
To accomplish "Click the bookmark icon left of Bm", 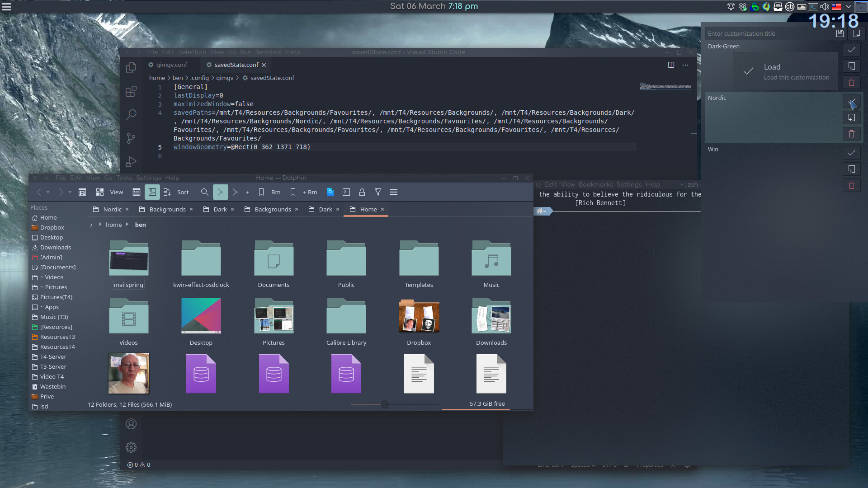I will coord(261,192).
